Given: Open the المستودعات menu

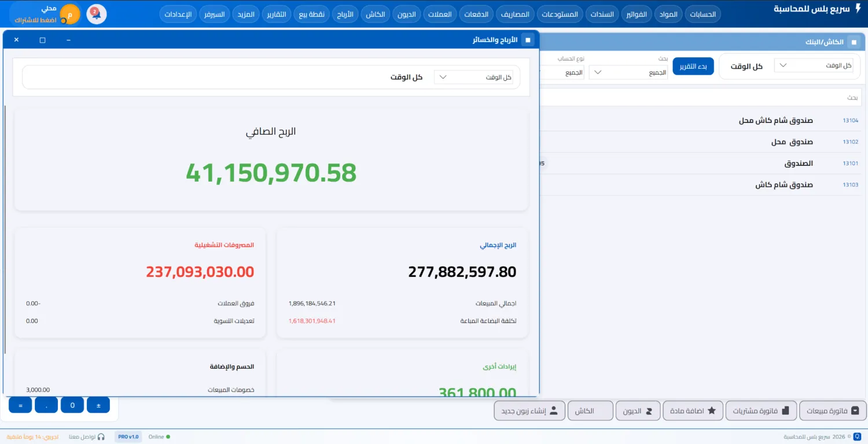Looking at the screenshot, I should tap(560, 14).
